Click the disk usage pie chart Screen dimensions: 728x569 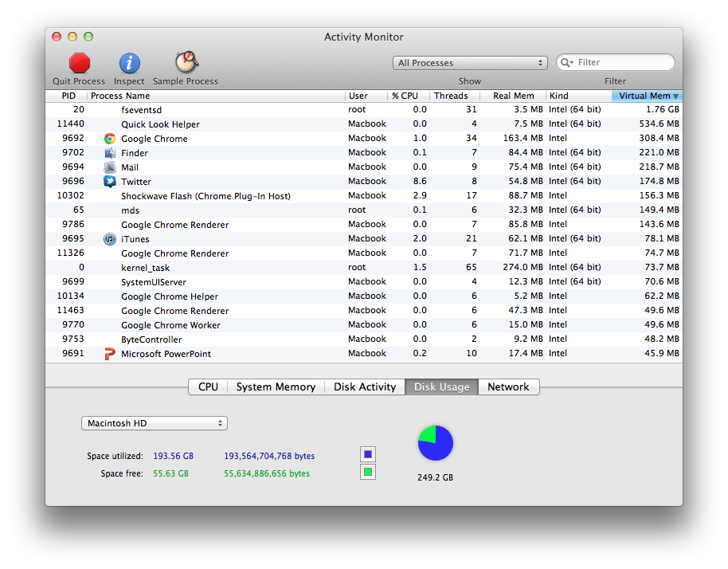coord(436,443)
